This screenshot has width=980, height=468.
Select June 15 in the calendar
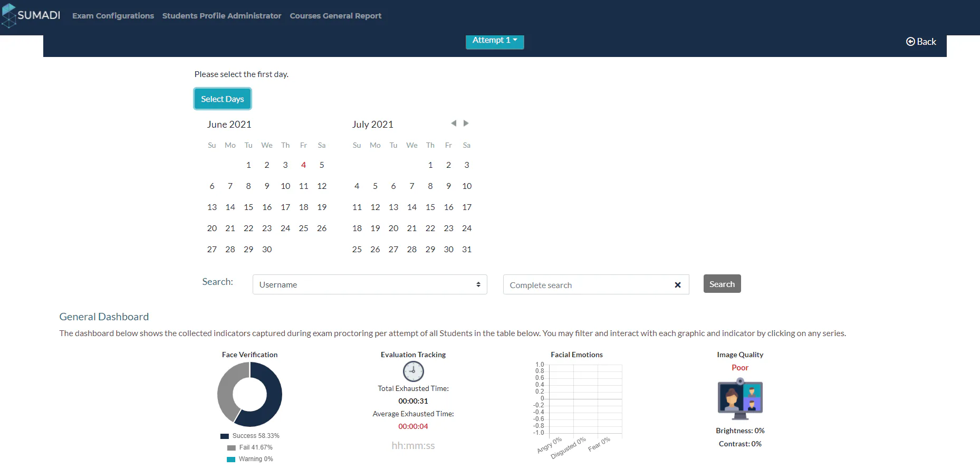click(248, 207)
